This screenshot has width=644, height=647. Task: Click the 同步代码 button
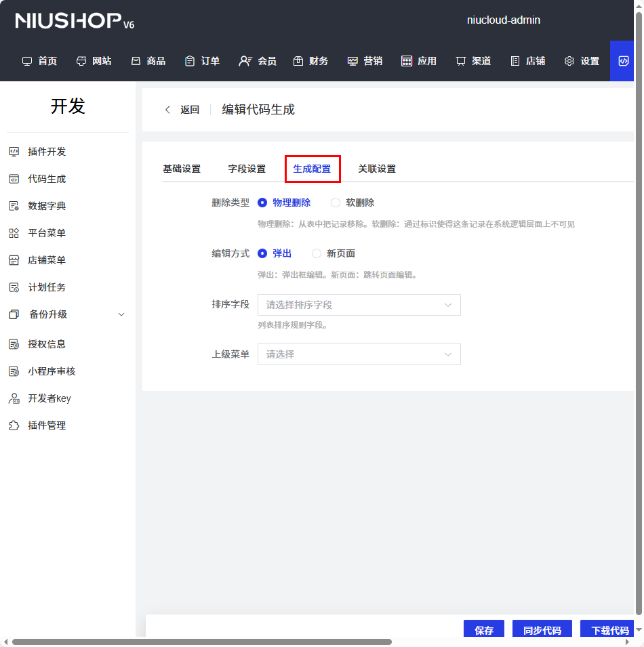(542, 630)
